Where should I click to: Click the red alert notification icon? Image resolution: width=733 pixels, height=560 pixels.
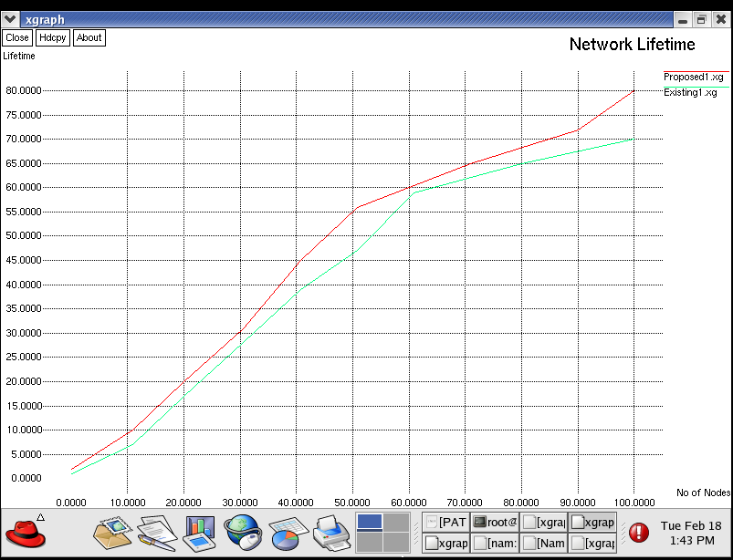[x=639, y=532]
